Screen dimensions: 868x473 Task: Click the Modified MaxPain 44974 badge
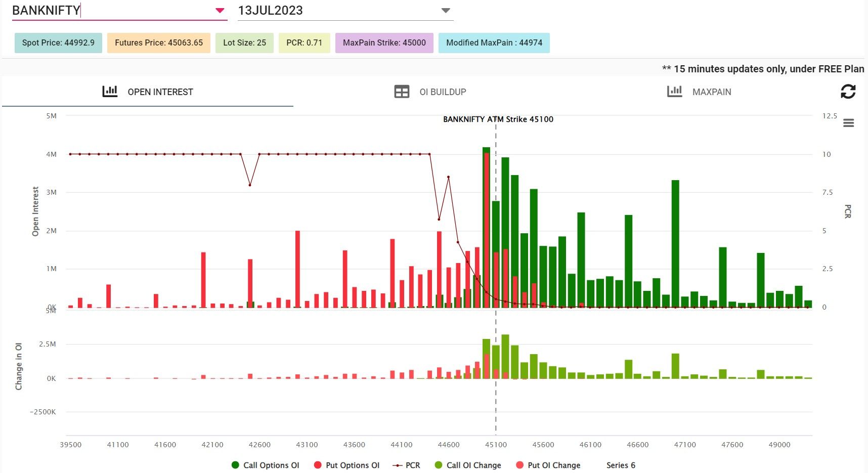tap(494, 42)
